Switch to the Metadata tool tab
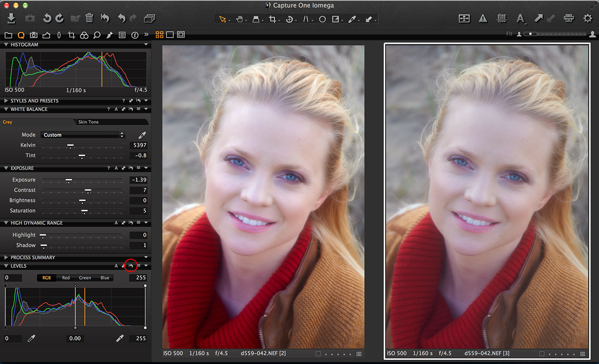 point(122,35)
